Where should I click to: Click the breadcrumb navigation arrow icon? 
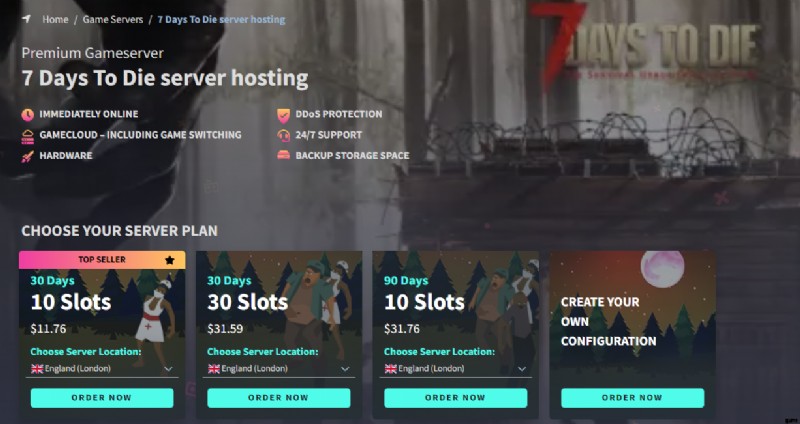[27, 19]
